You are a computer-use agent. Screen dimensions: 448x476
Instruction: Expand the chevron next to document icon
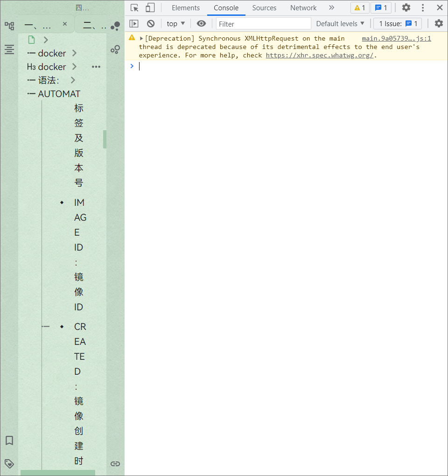click(x=46, y=40)
